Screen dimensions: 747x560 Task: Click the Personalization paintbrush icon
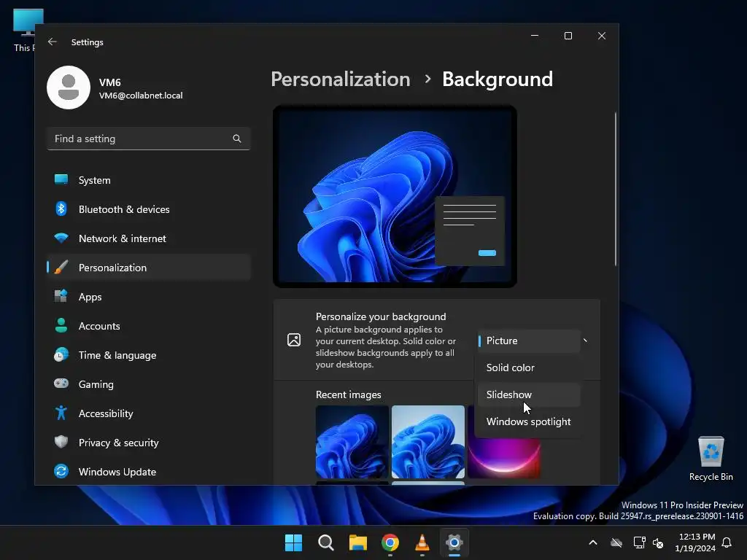coord(61,267)
